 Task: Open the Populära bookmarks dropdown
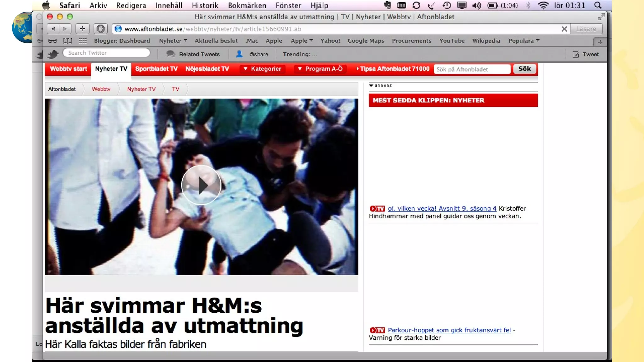point(524,41)
